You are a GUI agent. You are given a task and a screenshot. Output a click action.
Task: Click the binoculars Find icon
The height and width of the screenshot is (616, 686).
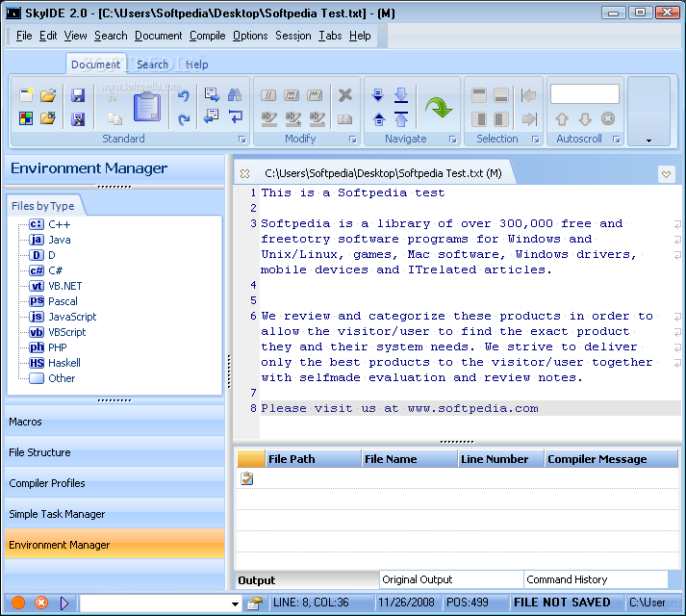point(235,94)
